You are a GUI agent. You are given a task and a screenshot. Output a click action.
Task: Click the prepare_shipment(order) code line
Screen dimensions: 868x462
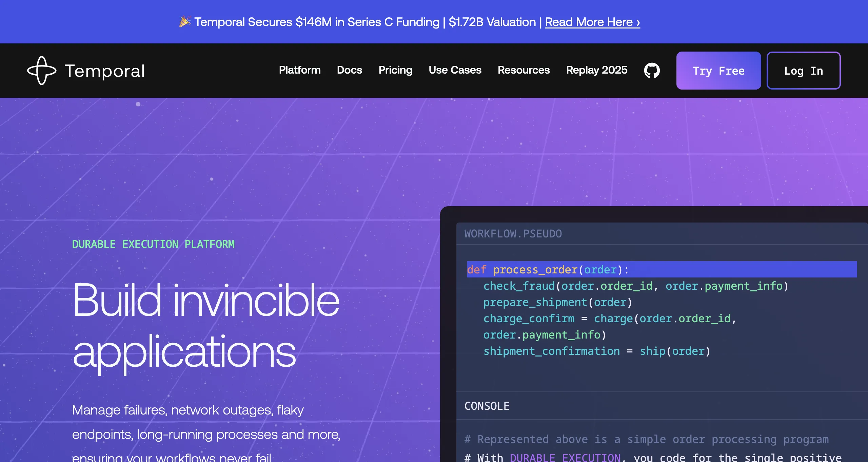pyautogui.click(x=558, y=302)
